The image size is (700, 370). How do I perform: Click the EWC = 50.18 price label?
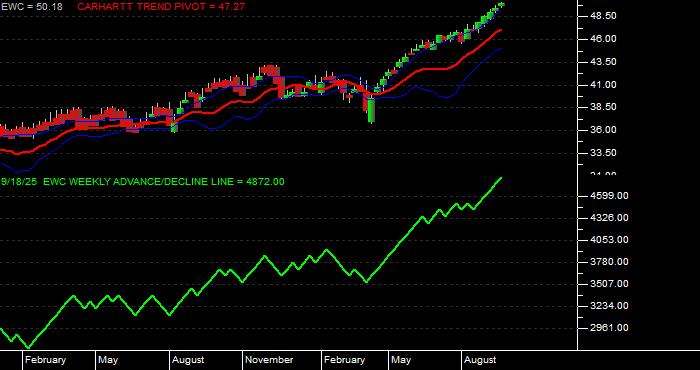pyautogui.click(x=32, y=7)
